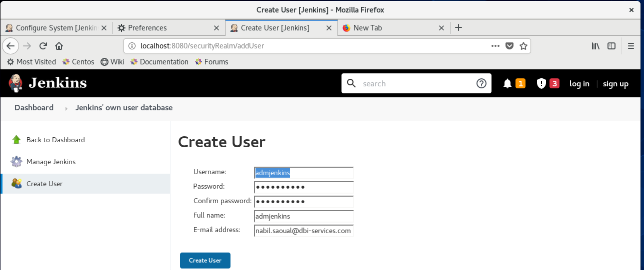Screen dimensions: 644x270
Task: Bookmark this page with star icon
Action: tap(523, 46)
